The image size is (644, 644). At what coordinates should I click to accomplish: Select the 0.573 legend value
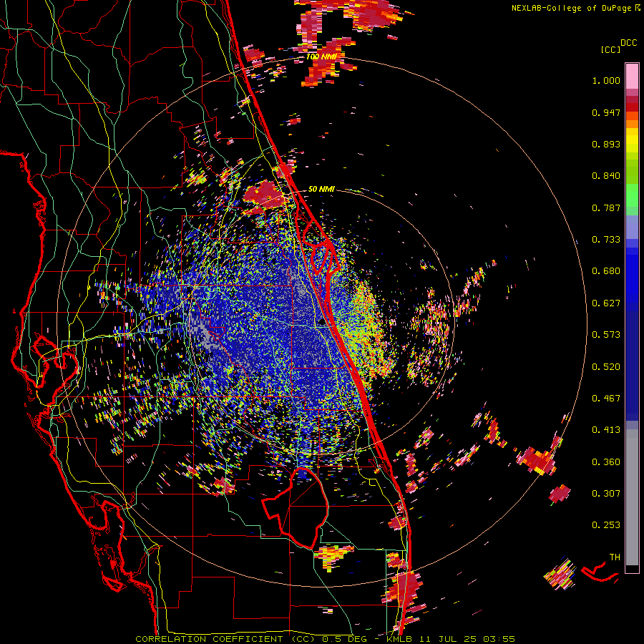tap(606, 335)
